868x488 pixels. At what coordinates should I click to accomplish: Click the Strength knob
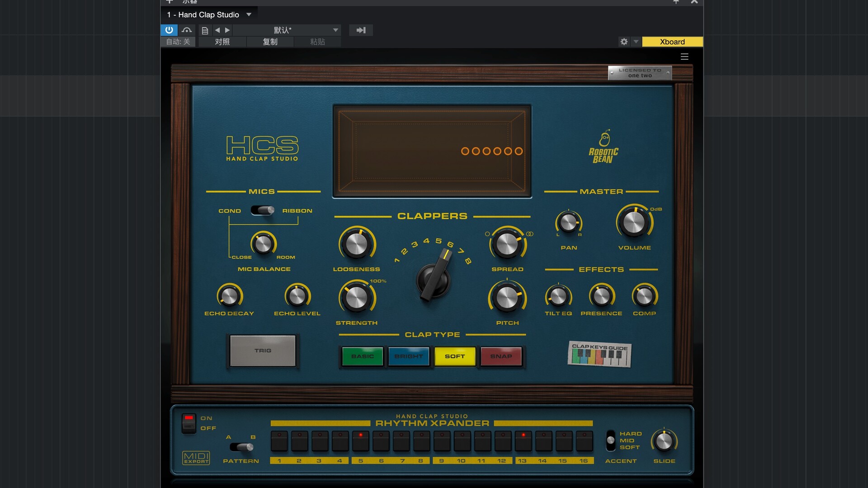tap(357, 298)
